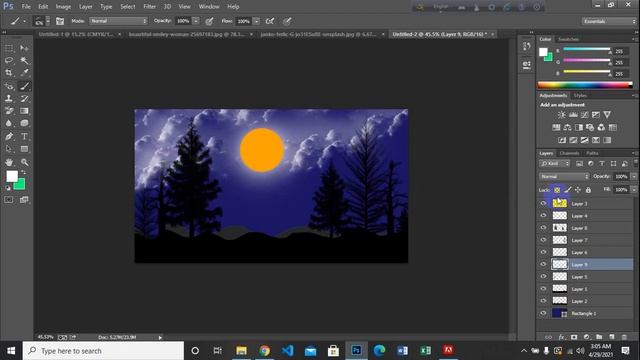The image size is (640, 360).
Task: Switch to the Channels tab
Action: coord(569,153)
